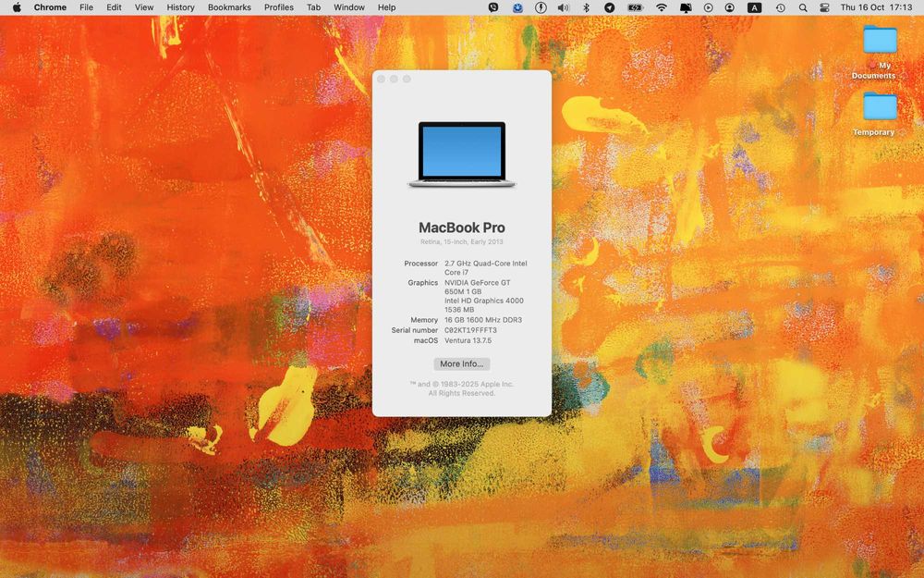Image resolution: width=924 pixels, height=578 pixels.
Task: Open the File menu
Action: (86, 7)
